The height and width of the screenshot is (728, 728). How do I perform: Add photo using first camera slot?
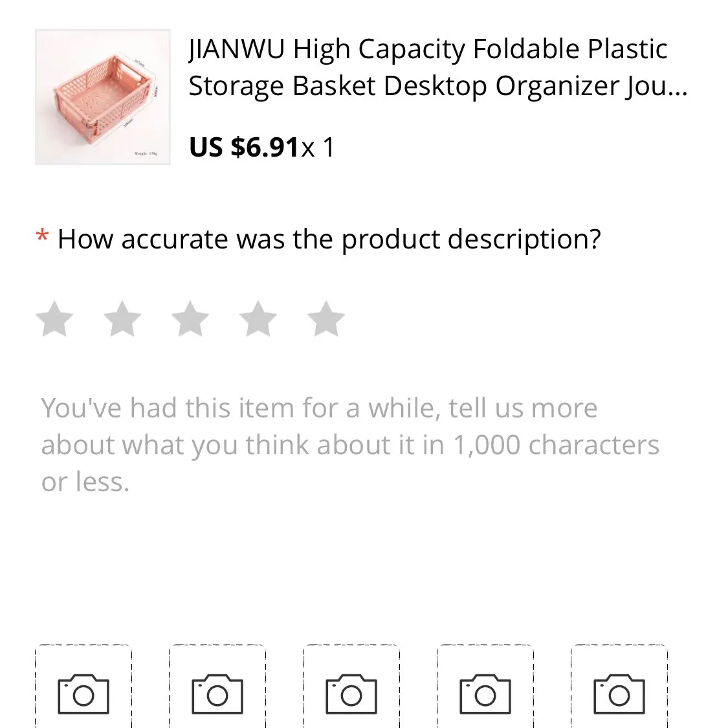(83, 692)
